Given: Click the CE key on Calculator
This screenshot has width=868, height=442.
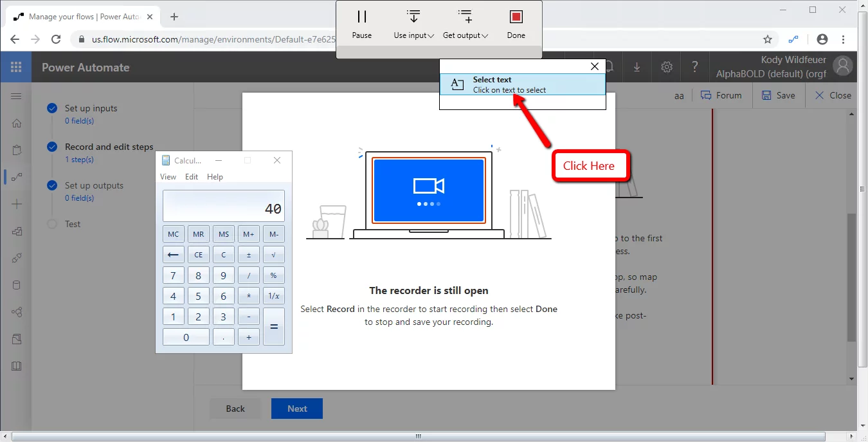Looking at the screenshot, I should 199,255.
